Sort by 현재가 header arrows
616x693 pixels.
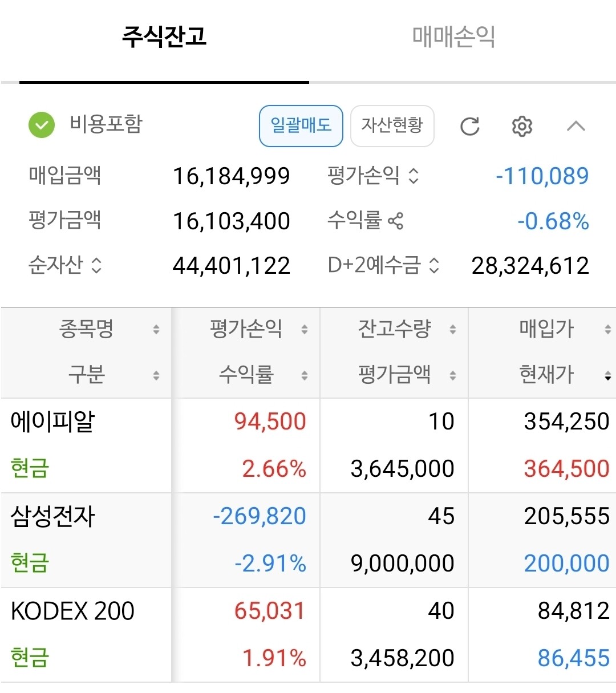point(608,375)
